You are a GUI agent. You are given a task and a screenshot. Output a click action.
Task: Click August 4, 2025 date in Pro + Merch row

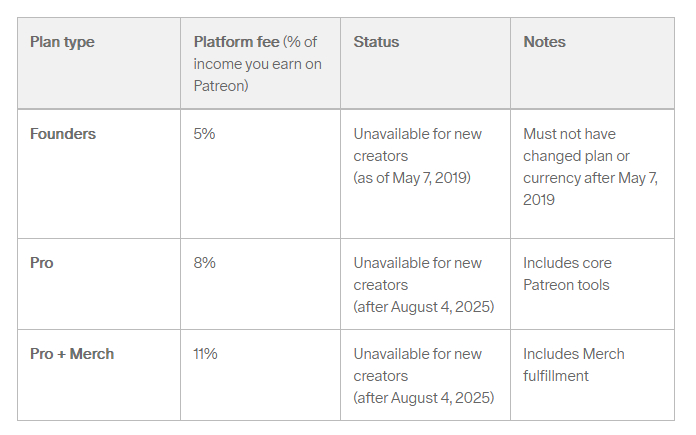tap(445, 398)
